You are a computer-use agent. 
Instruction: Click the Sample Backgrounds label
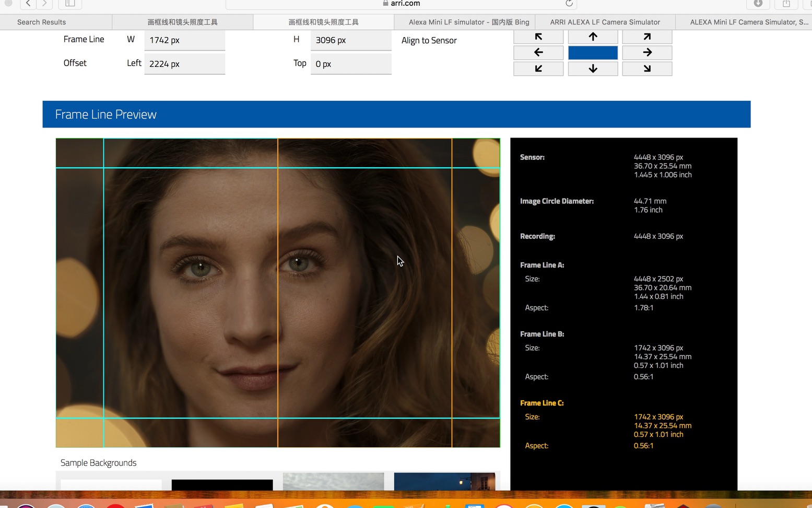(x=98, y=463)
